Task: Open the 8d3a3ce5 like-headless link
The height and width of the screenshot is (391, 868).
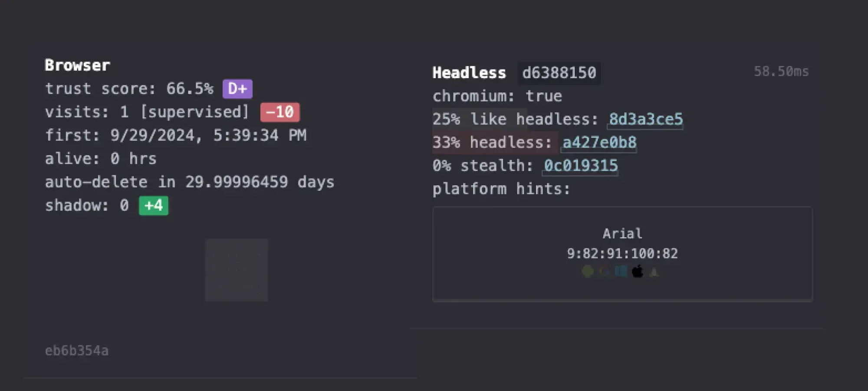Action: pyautogui.click(x=645, y=119)
